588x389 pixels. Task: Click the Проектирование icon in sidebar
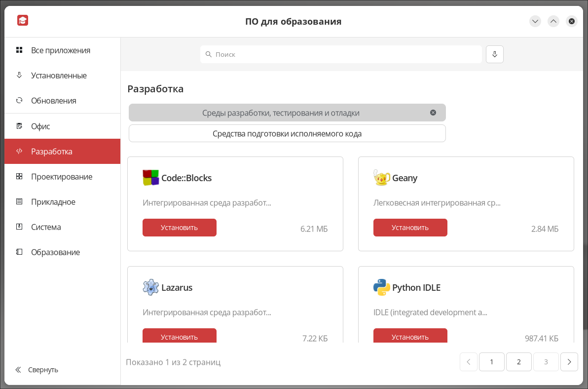pos(19,176)
